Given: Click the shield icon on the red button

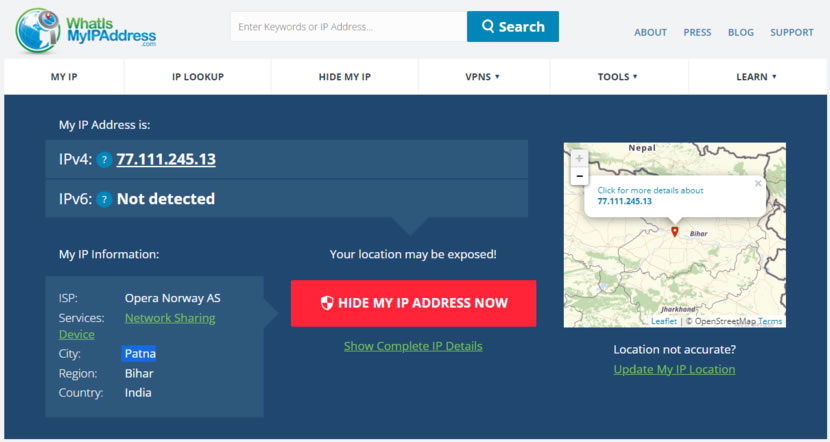Looking at the screenshot, I should 327,303.
